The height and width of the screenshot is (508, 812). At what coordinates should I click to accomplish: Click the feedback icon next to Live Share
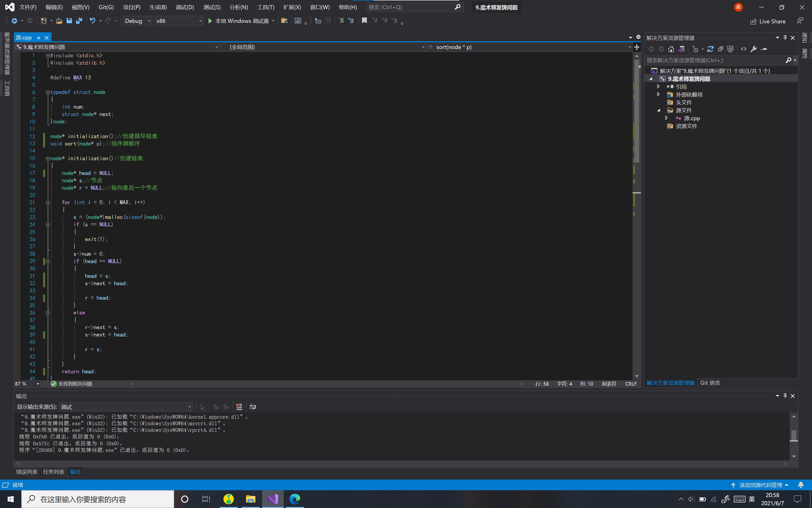point(800,21)
